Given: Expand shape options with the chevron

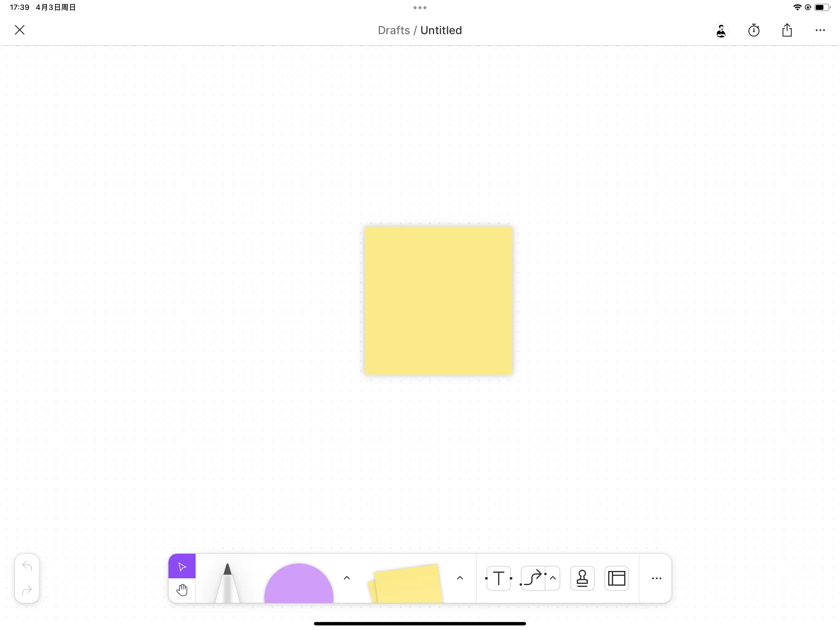Looking at the screenshot, I should tap(347, 578).
